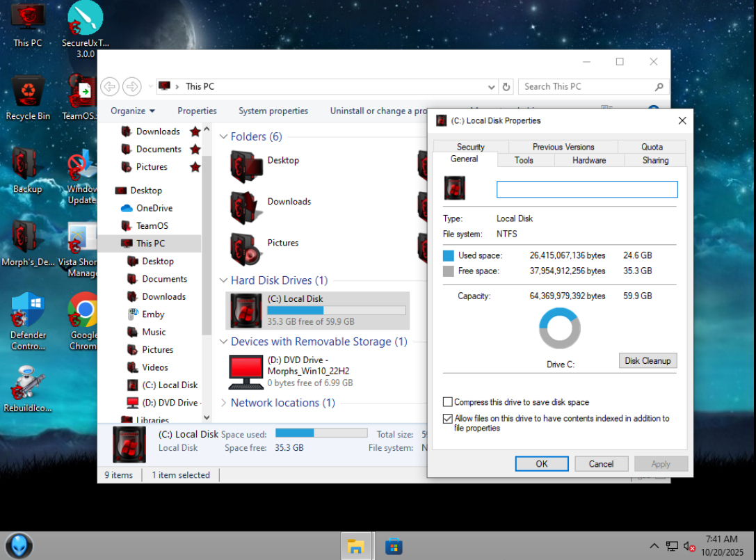The image size is (756, 560).
Task: Open the Organize dropdown menu
Action: (x=133, y=111)
